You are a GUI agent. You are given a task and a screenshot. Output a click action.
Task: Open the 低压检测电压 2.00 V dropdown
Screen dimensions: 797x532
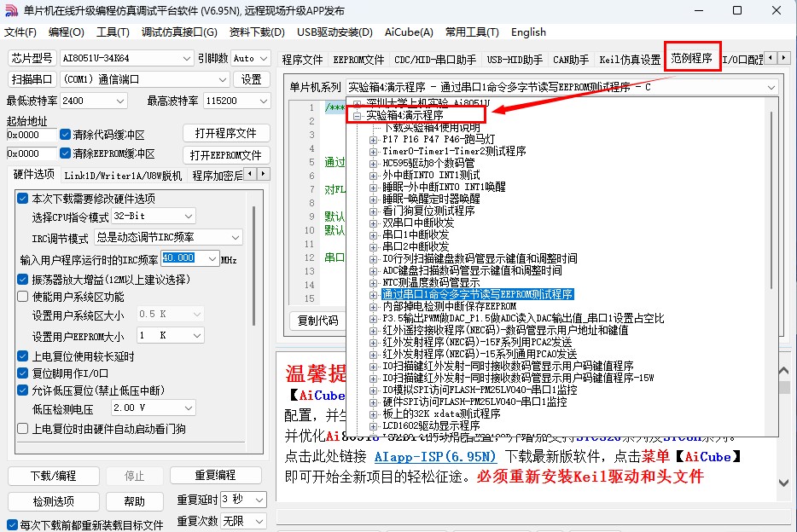[154, 408]
